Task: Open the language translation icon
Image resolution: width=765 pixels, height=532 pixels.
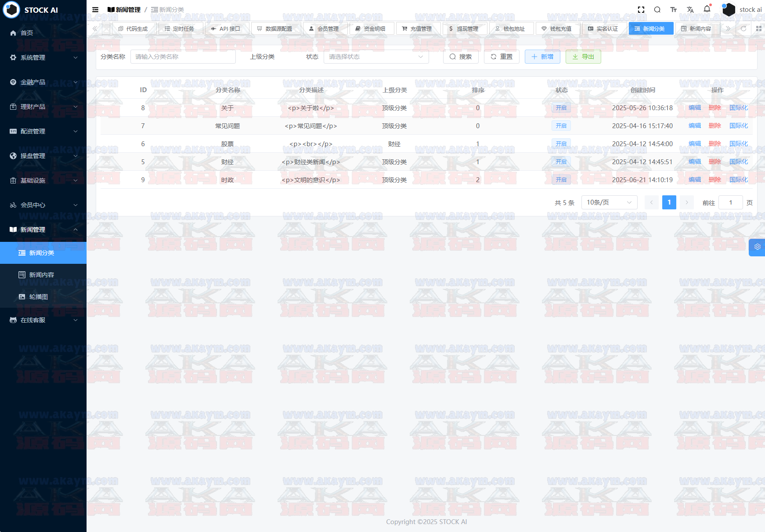Action: (690, 10)
